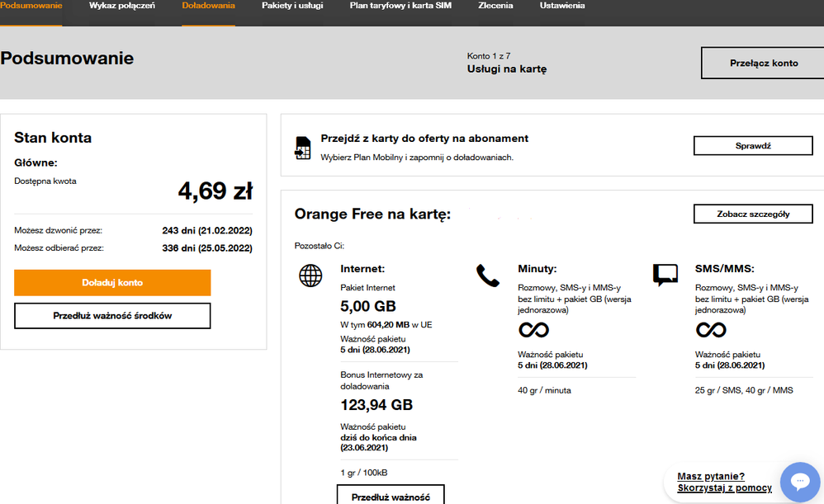Open the Zlecenia tab
This screenshot has width=824, height=504.
(495, 6)
